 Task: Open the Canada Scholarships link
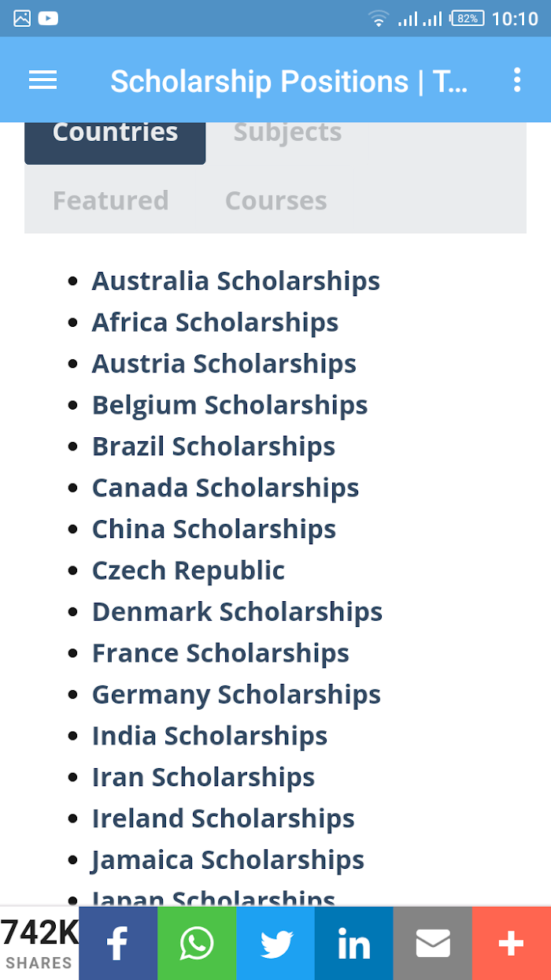[x=226, y=488]
